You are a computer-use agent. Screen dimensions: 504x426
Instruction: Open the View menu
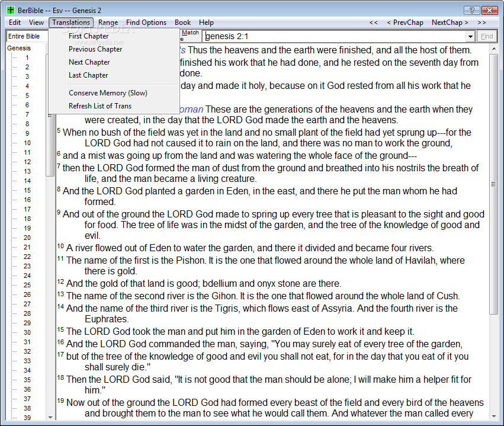(x=36, y=23)
